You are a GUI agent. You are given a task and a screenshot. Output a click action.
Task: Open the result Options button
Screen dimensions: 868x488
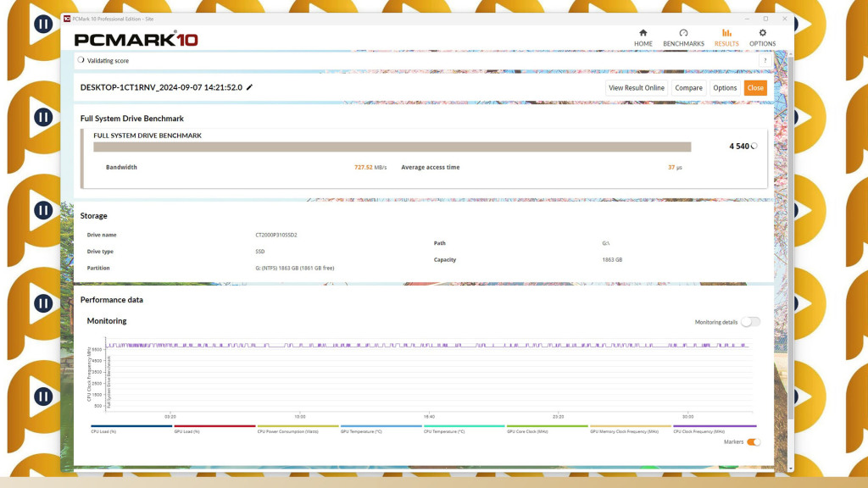[725, 88]
